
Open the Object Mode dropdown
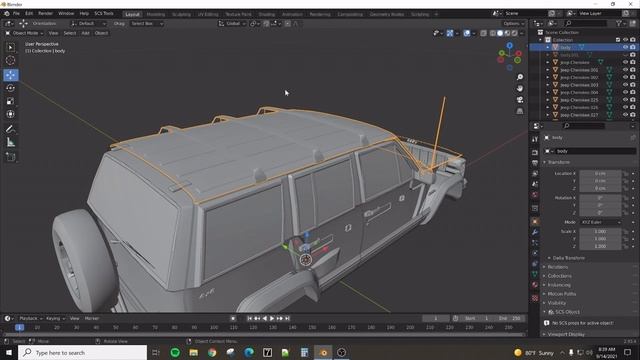[24, 33]
